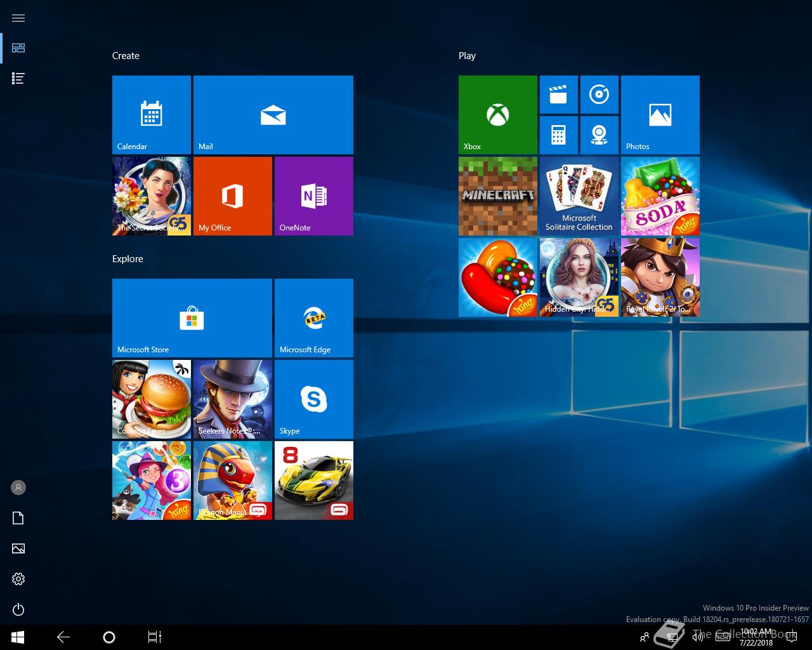Screen dimensions: 812x650
Task: Open the Documents sidebar icon
Action: (18, 518)
